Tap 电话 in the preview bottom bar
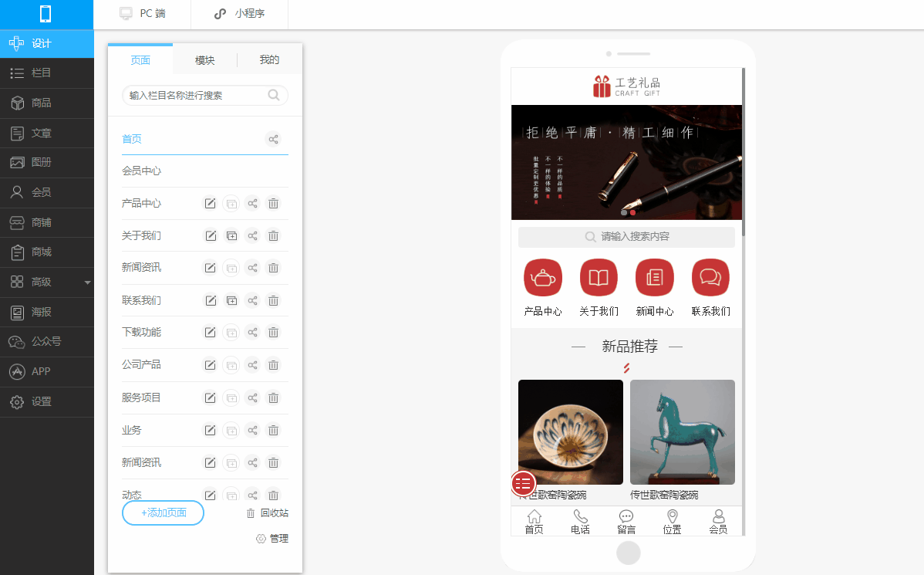The image size is (924, 575). pyautogui.click(x=581, y=522)
